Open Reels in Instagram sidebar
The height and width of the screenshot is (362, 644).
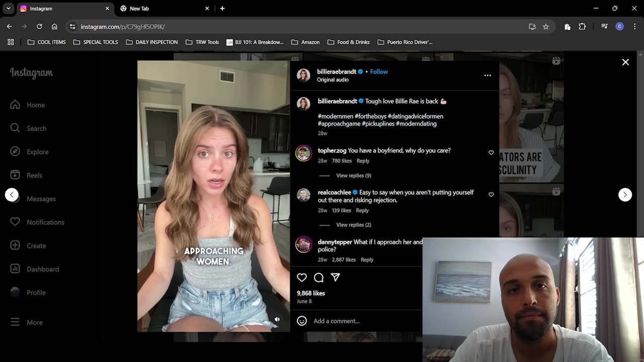(27, 175)
